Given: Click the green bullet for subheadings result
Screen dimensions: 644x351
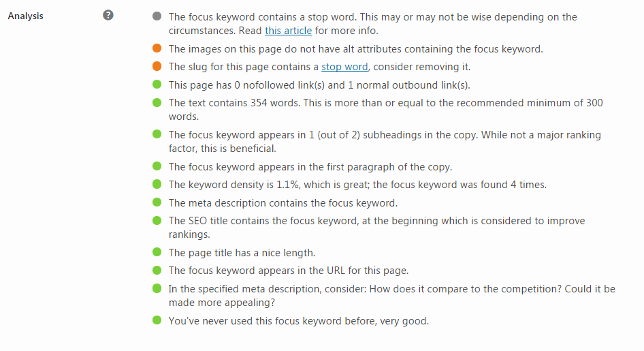Looking at the screenshot, I should (x=157, y=134).
